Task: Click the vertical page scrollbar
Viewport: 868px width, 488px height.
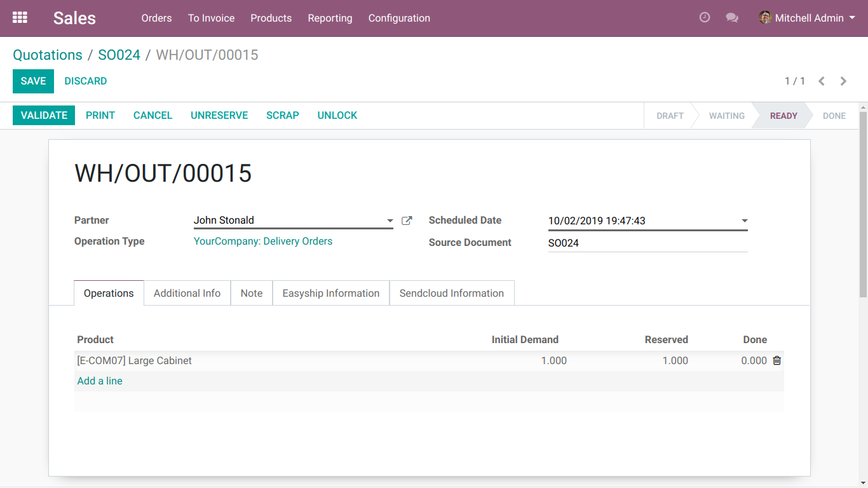Action: tap(863, 203)
